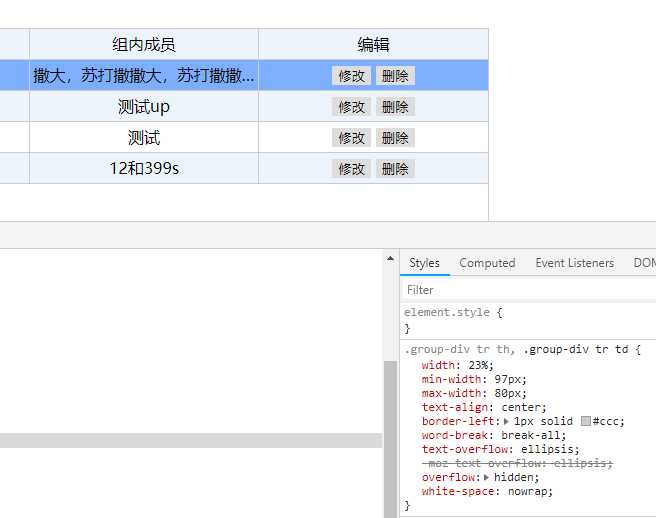Click 删除 button in the 测试 row

(x=395, y=138)
